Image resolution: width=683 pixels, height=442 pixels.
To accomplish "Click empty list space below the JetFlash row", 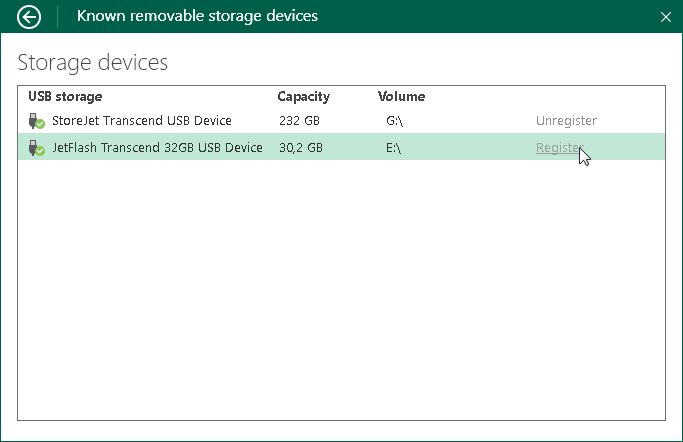I will click(x=340, y=290).
